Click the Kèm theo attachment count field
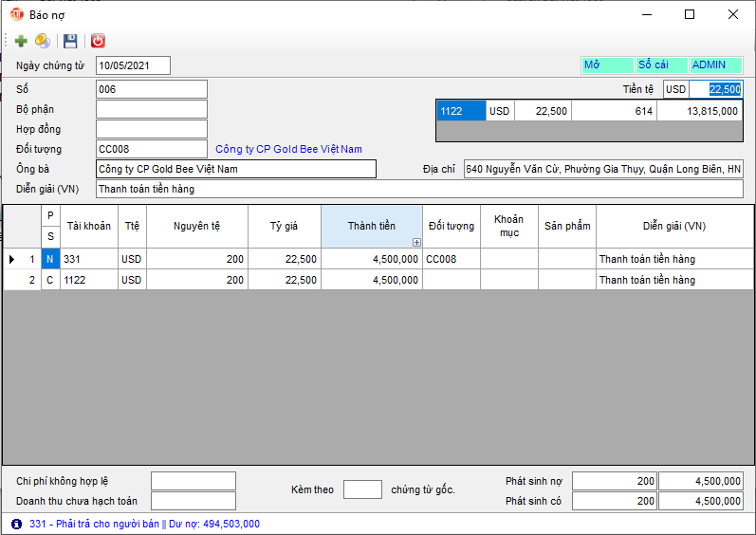The image size is (756, 535). pyautogui.click(x=362, y=489)
